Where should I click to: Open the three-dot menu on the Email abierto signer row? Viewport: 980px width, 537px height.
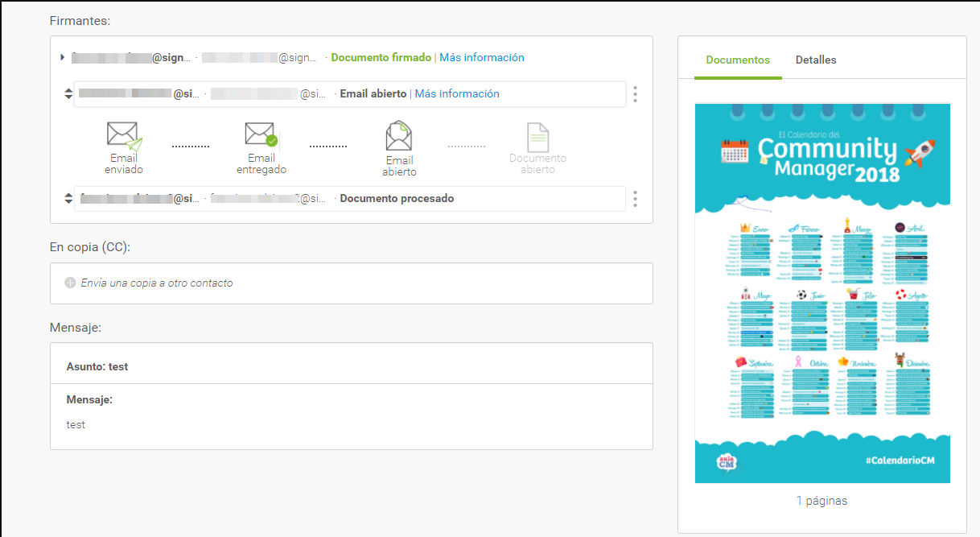pos(636,94)
